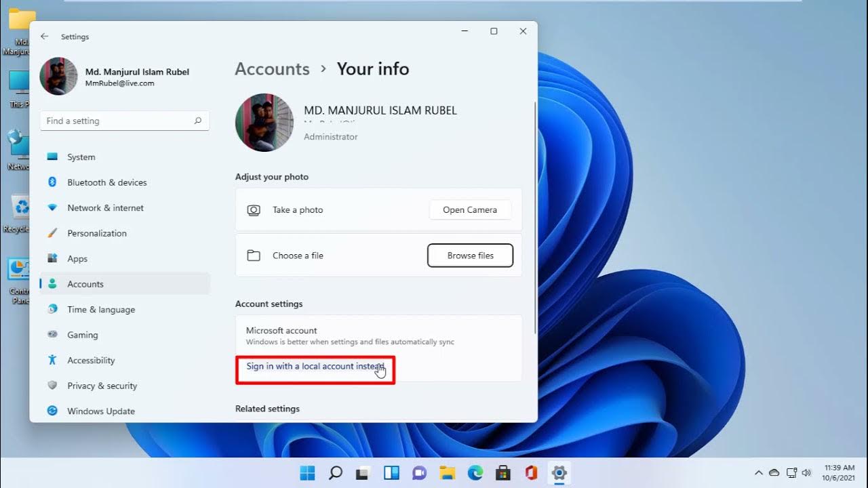The height and width of the screenshot is (488, 868).
Task: Click the Adjust your photo heading
Action: [271, 177]
